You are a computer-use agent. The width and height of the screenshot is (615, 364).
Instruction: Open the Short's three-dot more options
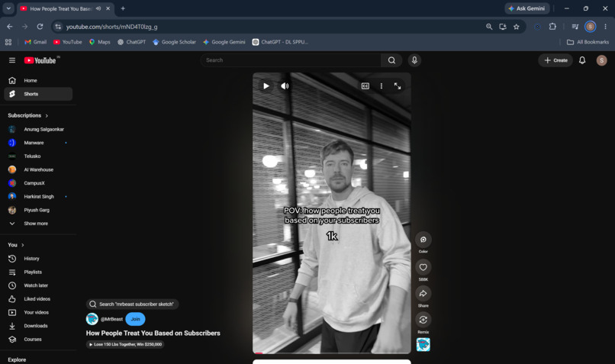[x=382, y=86]
